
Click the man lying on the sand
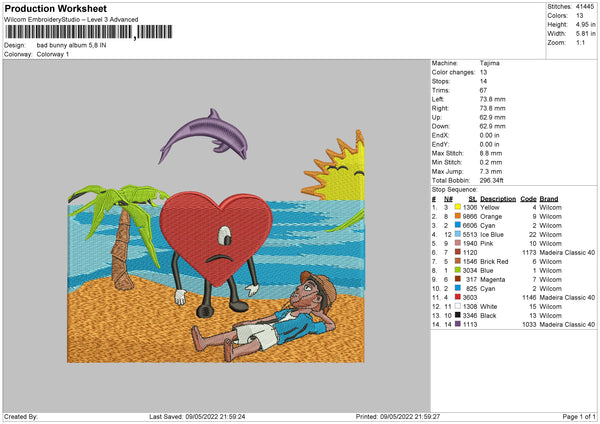click(264, 318)
